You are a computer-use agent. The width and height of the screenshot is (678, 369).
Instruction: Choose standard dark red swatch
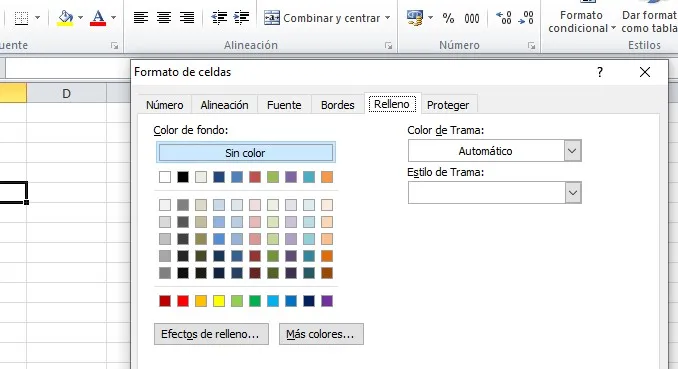coord(165,301)
